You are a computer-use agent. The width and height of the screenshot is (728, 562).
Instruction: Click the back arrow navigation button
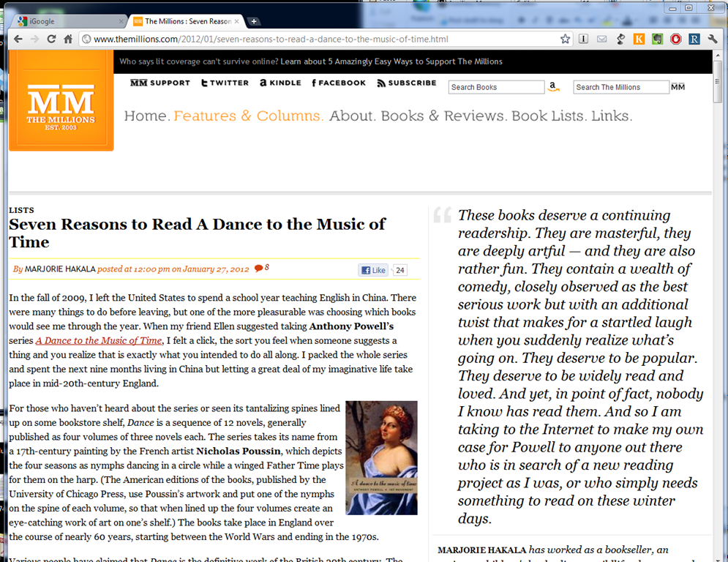[17, 39]
